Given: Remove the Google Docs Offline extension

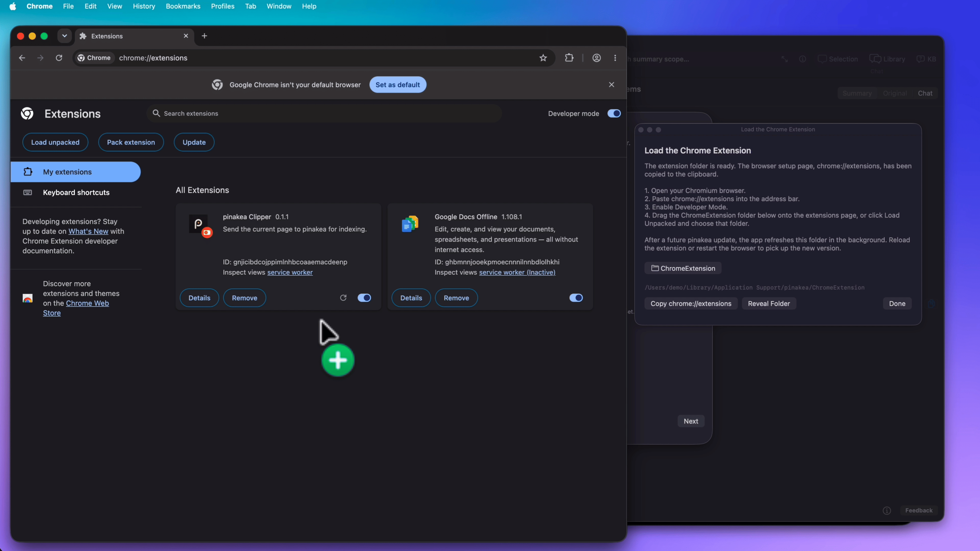Looking at the screenshot, I should click(456, 298).
